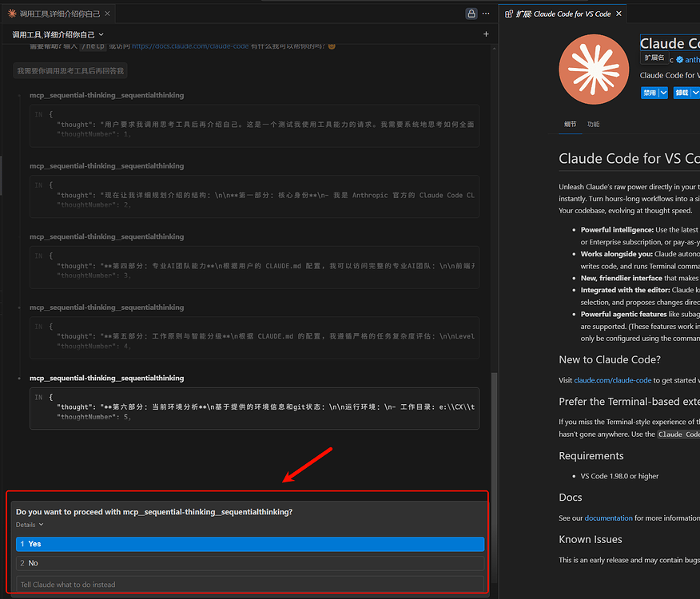Click the 扩展名 tooltip label
700x599 pixels.
point(654,58)
